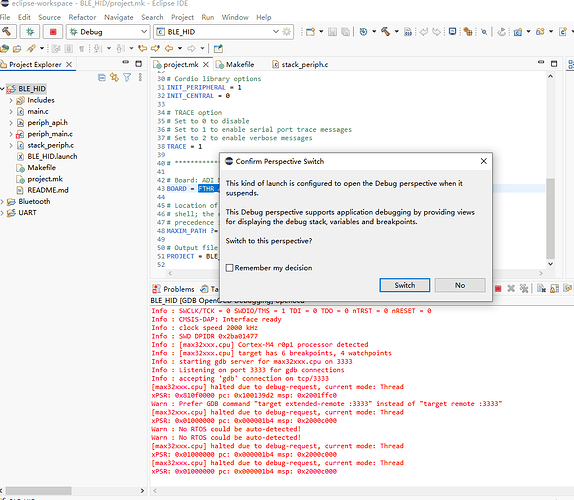Close the project.mk editor tab
This screenshot has height=500, width=574.
[206, 64]
